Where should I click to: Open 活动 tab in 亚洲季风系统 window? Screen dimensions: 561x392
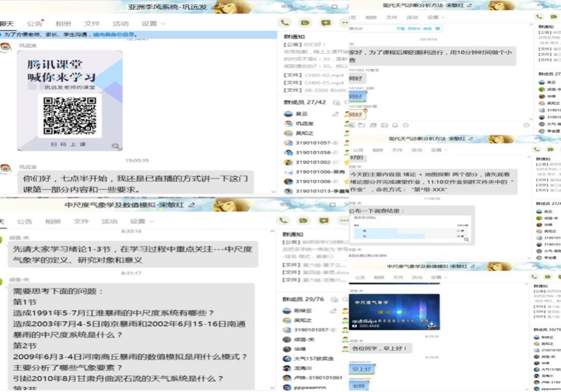click(x=121, y=24)
